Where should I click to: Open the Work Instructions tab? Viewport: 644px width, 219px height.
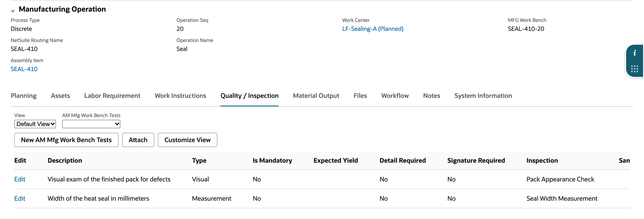[x=180, y=96]
